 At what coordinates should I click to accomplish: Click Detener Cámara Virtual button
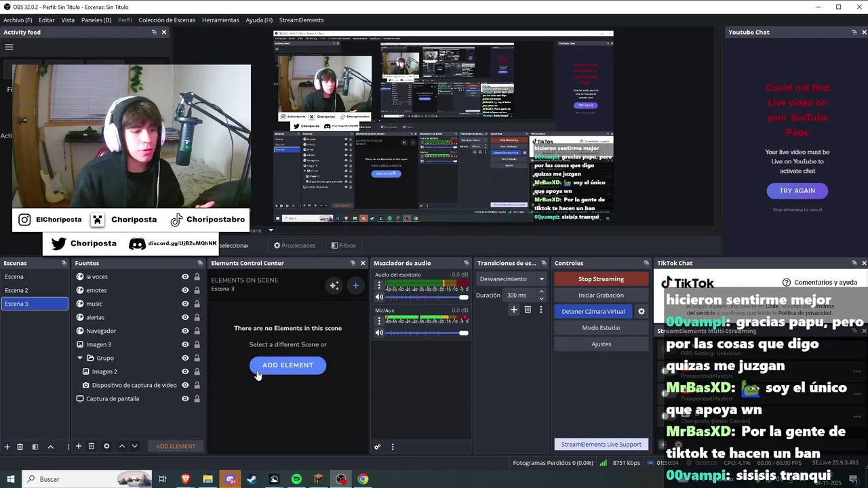[x=593, y=311]
